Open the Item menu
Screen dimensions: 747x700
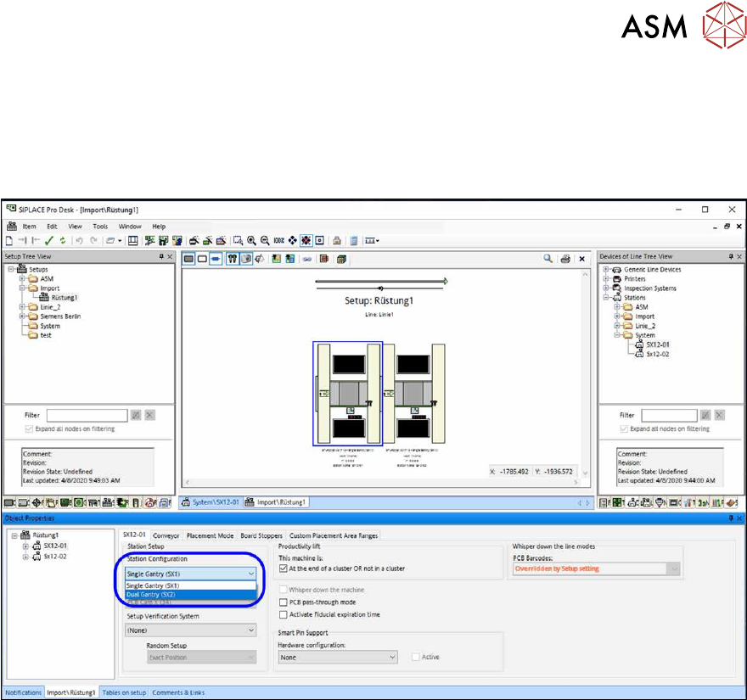tap(29, 227)
